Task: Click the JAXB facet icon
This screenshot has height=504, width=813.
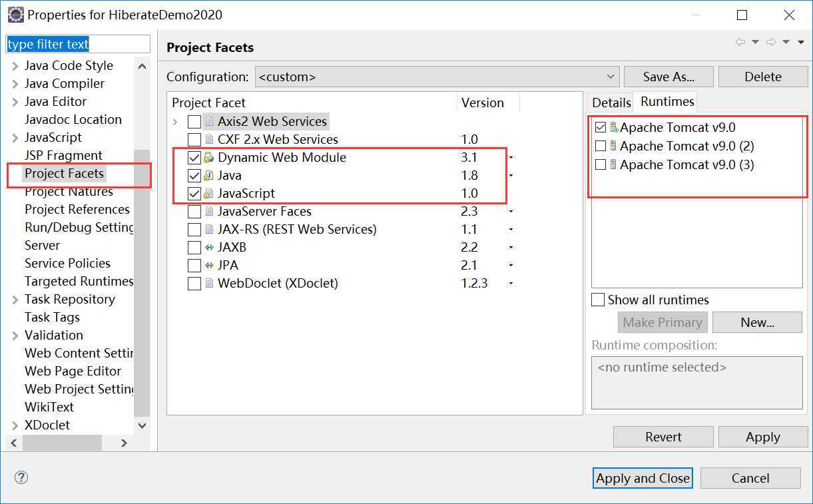Action: [209, 248]
